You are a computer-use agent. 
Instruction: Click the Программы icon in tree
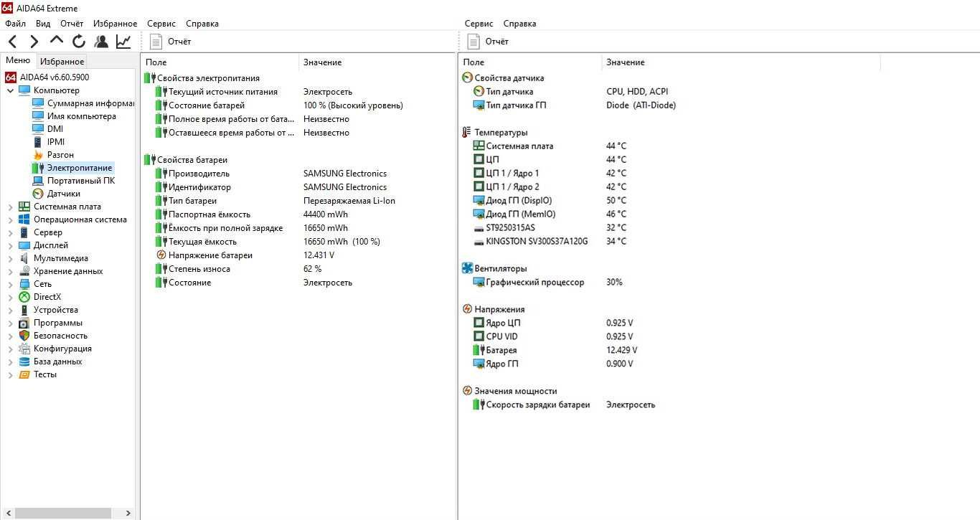pos(24,323)
